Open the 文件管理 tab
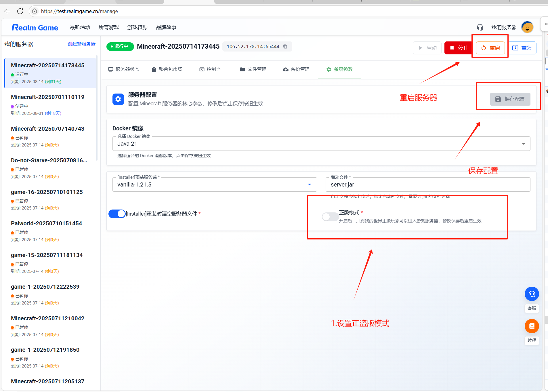The image size is (548, 392). 253,69
